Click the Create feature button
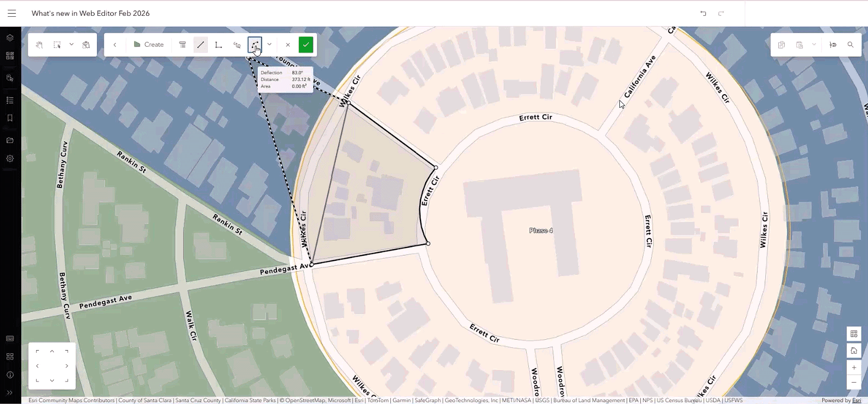Image resolution: width=868 pixels, height=404 pixels. click(149, 45)
